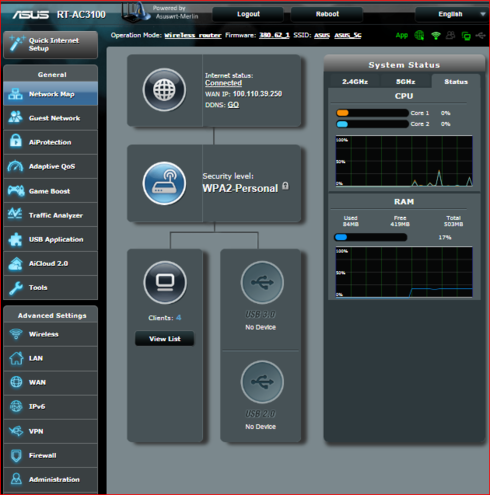
Task: Click the green globe internet status icon
Action: (419, 35)
